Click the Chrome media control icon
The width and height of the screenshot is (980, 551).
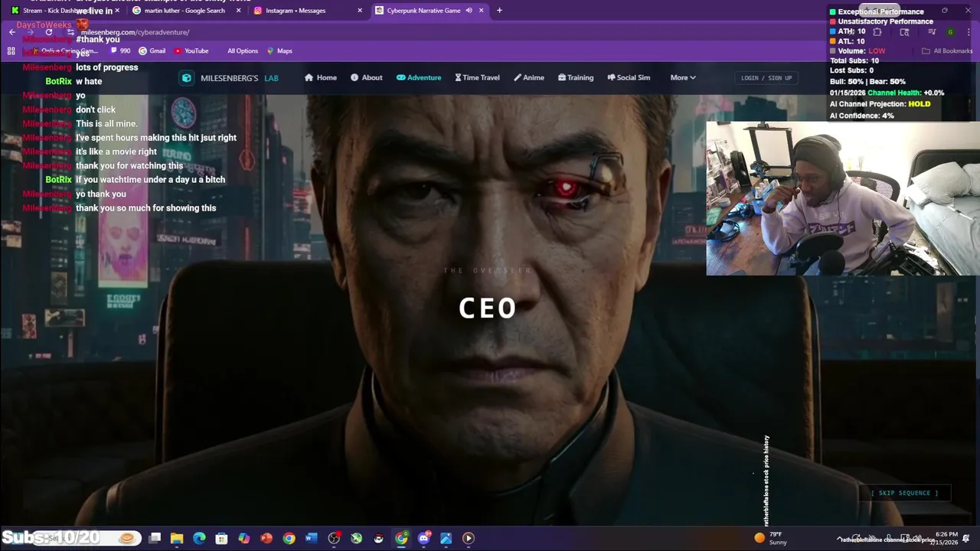932,32
